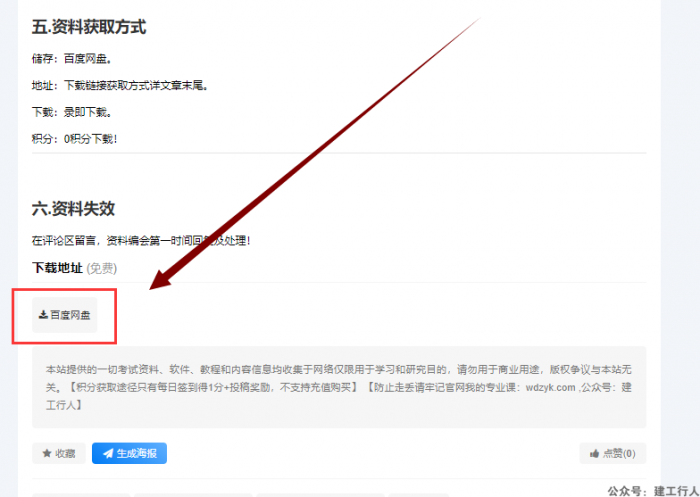Generate poster with 生成海报 button
700x497 pixels.
129,454
